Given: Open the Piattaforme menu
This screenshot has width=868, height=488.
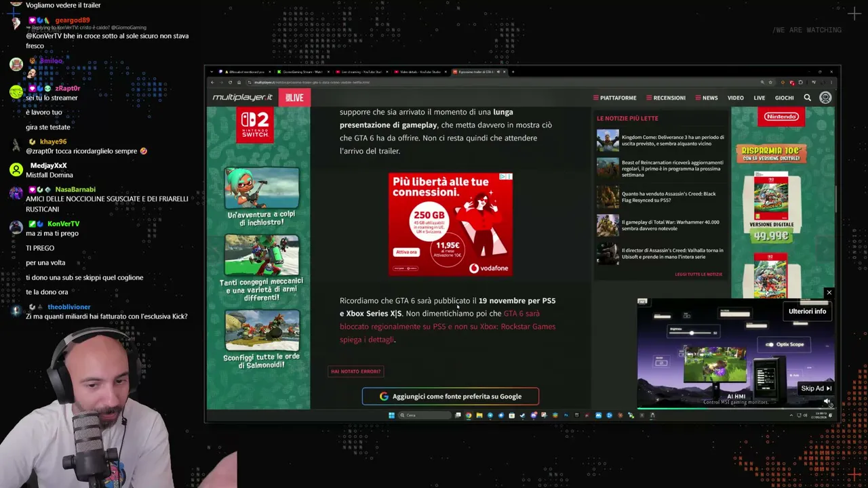Looking at the screenshot, I should click(614, 98).
